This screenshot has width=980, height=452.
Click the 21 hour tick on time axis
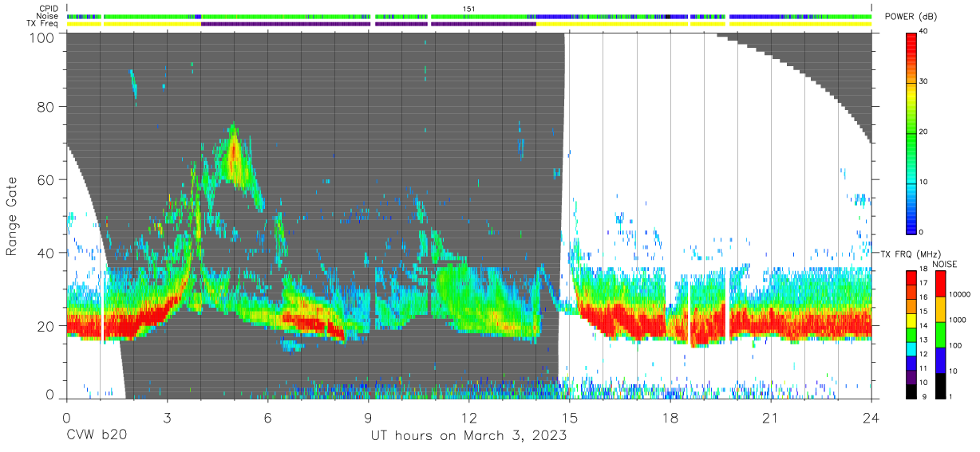(x=771, y=419)
